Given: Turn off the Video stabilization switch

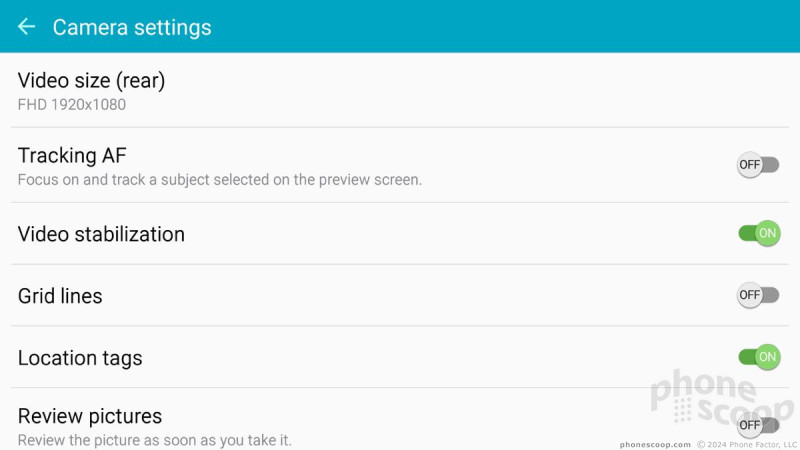Looking at the screenshot, I should pyautogui.click(x=759, y=233).
